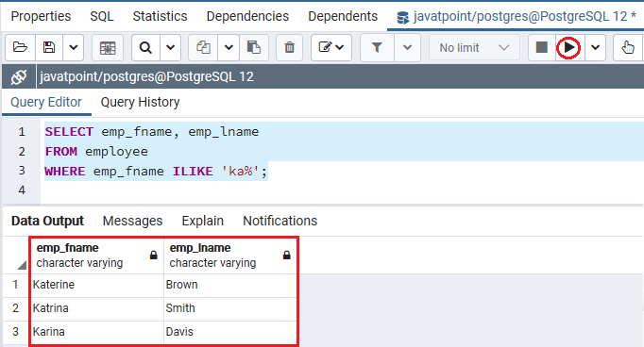Click the emp_fname column header
The image size is (644, 347).
pos(97,256)
